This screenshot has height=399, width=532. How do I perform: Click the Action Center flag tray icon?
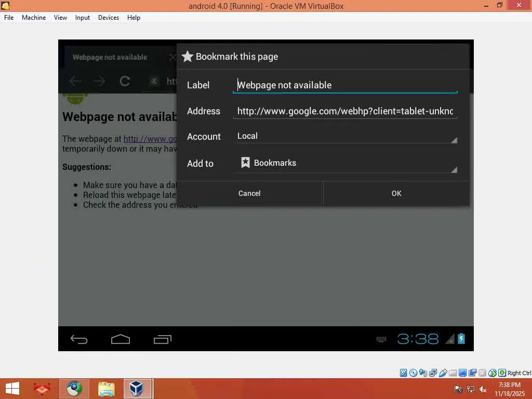[458, 389]
